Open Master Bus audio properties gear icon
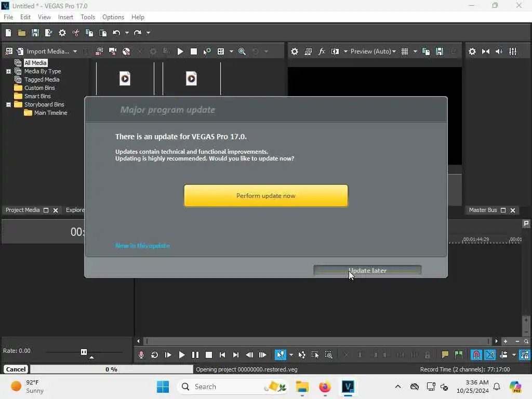532x399 pixels. (x=472, y=51)
